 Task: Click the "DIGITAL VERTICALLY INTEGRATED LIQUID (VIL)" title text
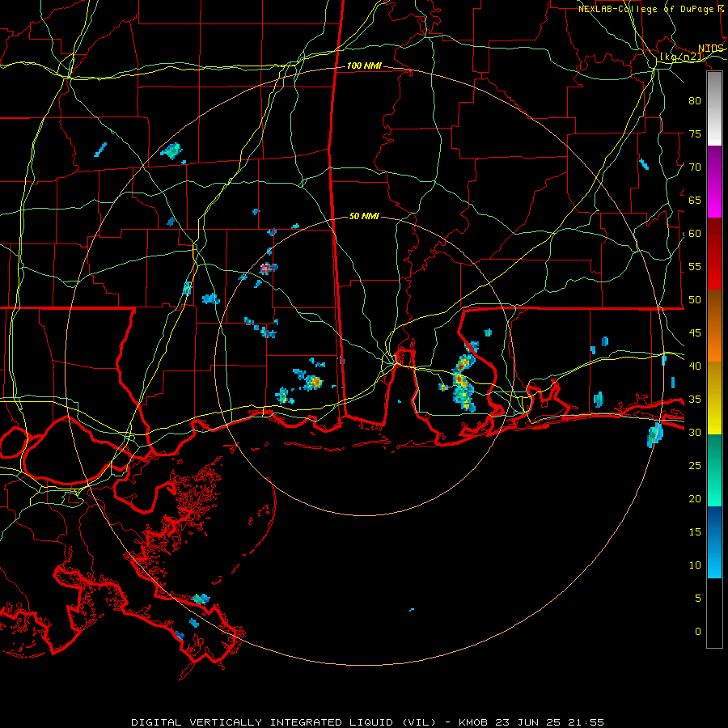[284, 722]
